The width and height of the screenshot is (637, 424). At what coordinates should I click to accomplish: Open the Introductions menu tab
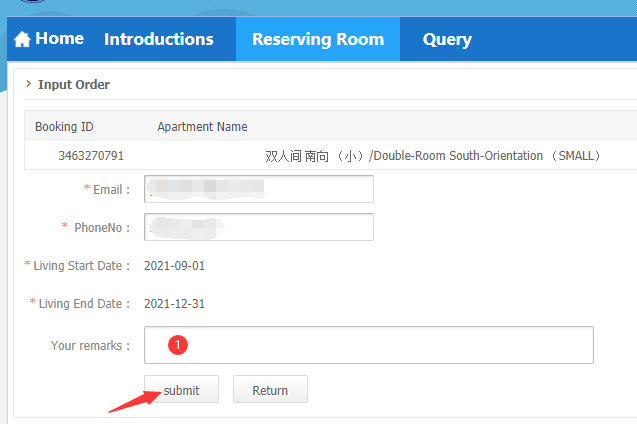[158, 40]
